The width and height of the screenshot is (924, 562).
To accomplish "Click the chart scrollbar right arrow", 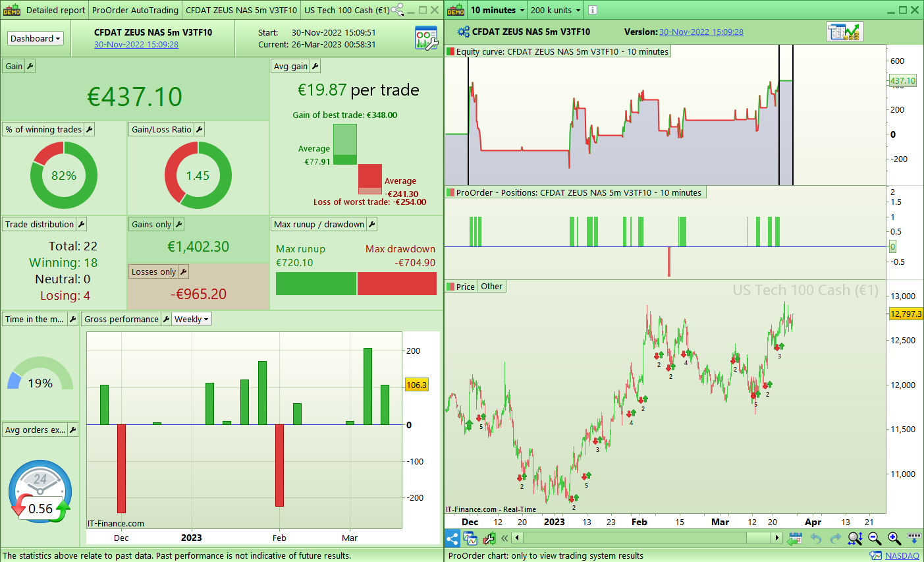I will click(777, 538).
